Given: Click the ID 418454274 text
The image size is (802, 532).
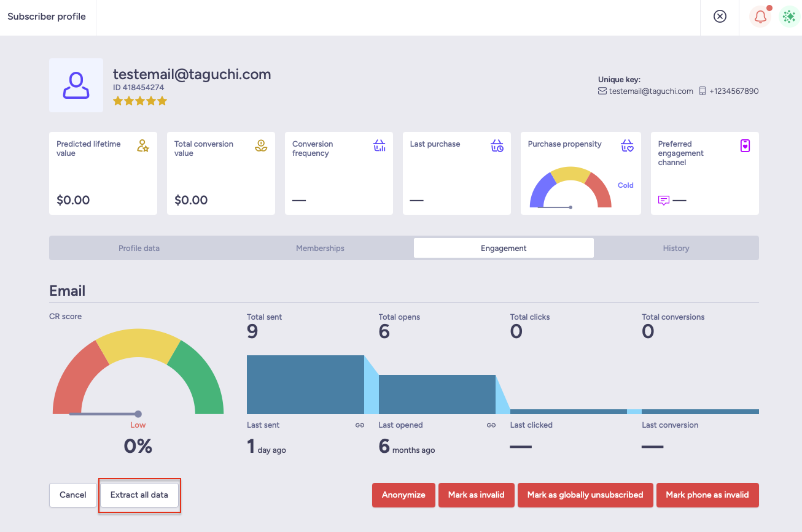Looking at the screenshot, I should coord(138,88).
